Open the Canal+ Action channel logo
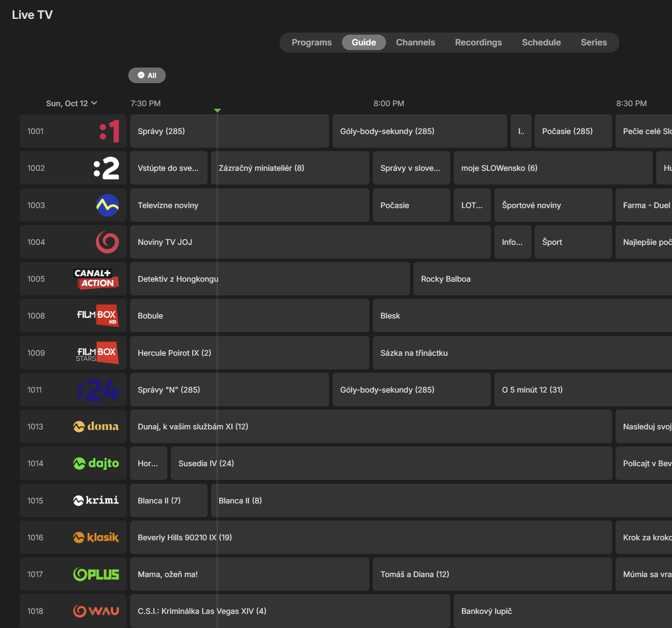672x628 pixels. click(x=96, y=279)
